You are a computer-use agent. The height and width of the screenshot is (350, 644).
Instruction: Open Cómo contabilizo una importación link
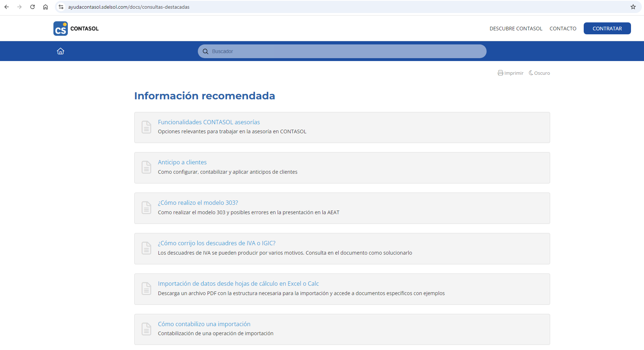pyautogui.click(x=204, y=324)
